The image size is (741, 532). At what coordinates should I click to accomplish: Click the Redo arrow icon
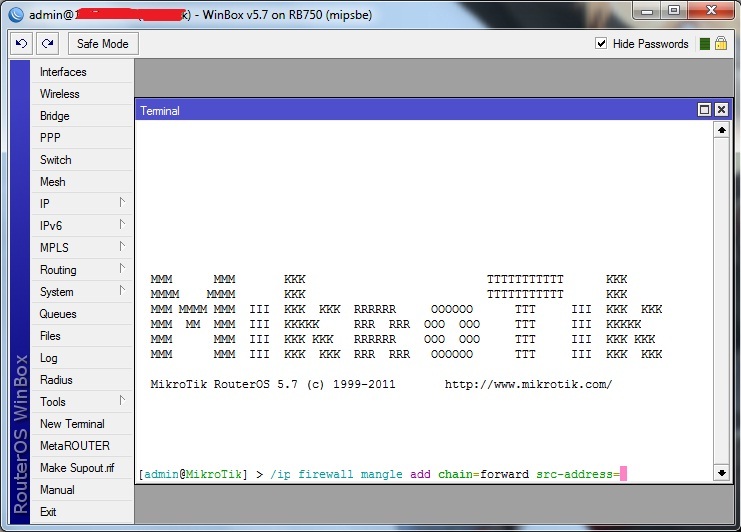(47, 44)
